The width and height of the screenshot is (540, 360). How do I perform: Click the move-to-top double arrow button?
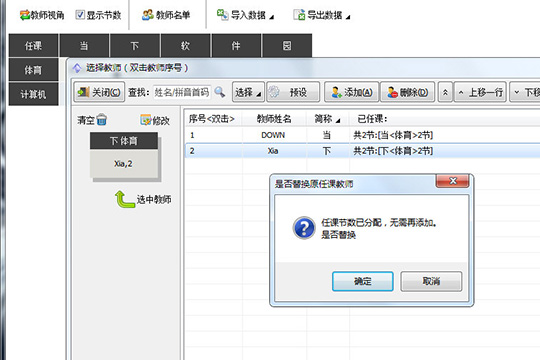(x=445, y=92)
